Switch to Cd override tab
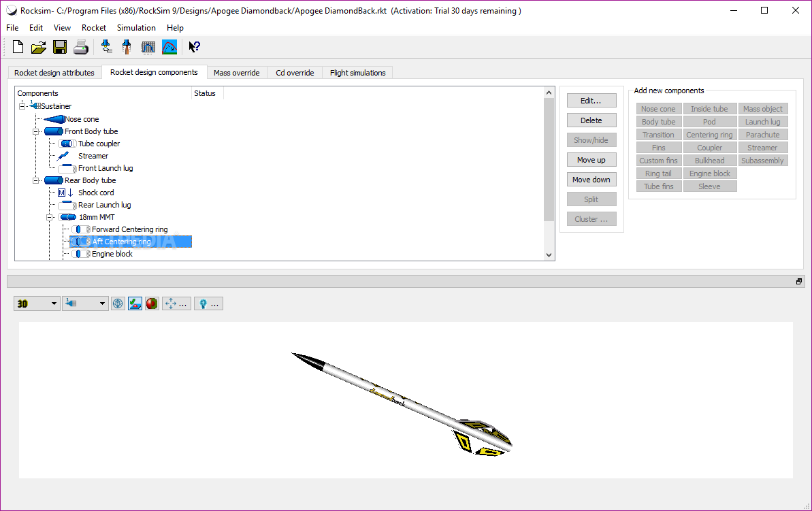The height and width of the screenshot is (511, 812). pyautogui.click(x=295, y=73)
